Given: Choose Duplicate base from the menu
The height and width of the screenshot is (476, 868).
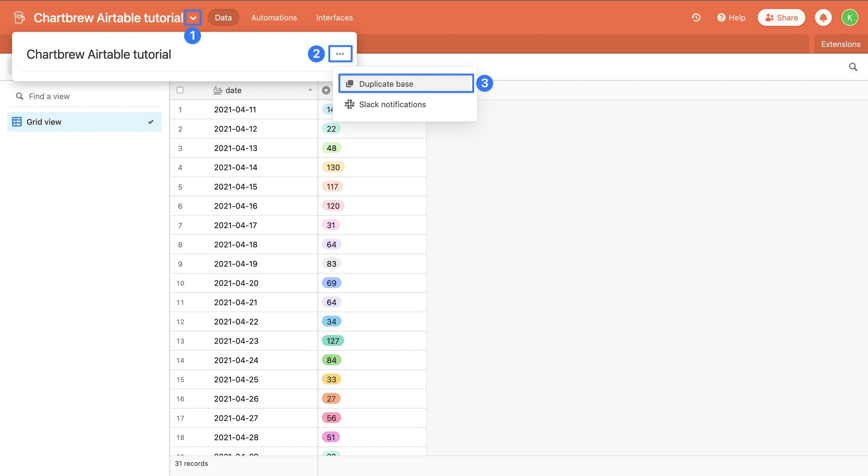Looking at the screenshot, I should click(386, 83).
